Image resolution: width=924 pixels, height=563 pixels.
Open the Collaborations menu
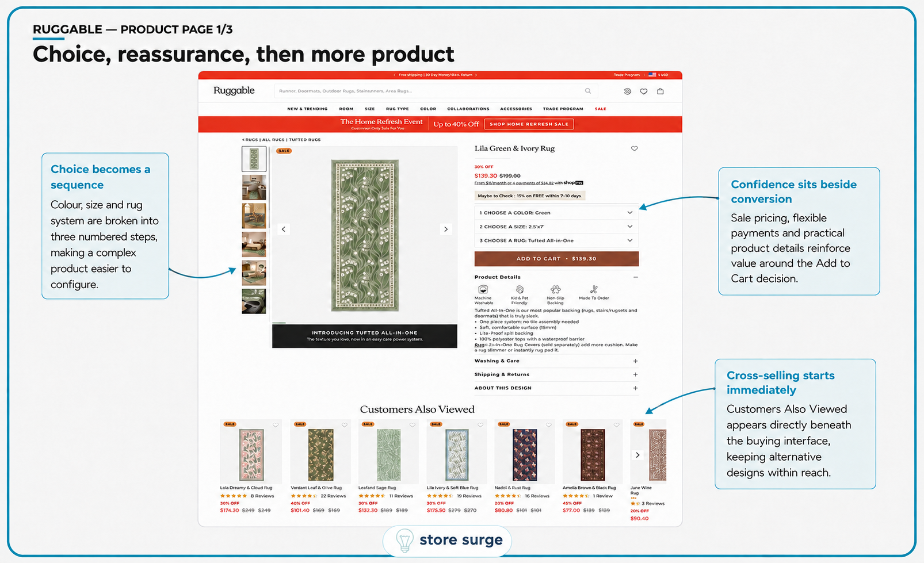[x=468, y=109]
